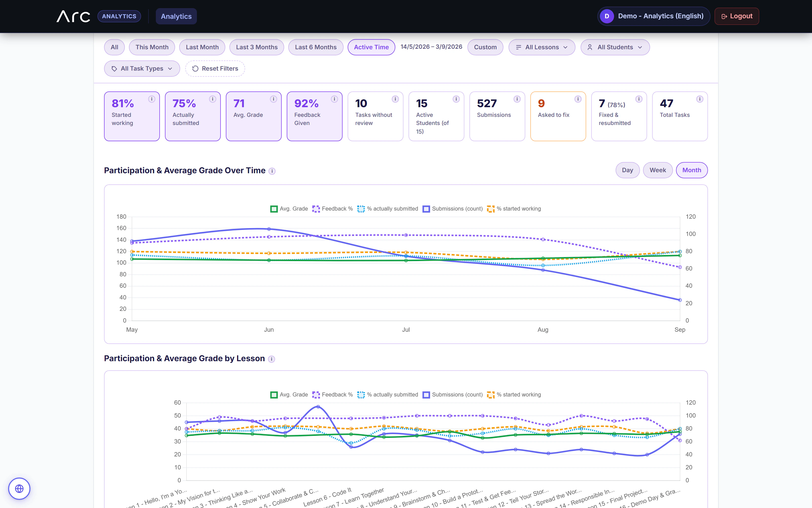The image size is (812, 508).
Task: Filter by Last 6 Months
Action: pyautogui.click(x=316, y=47)
